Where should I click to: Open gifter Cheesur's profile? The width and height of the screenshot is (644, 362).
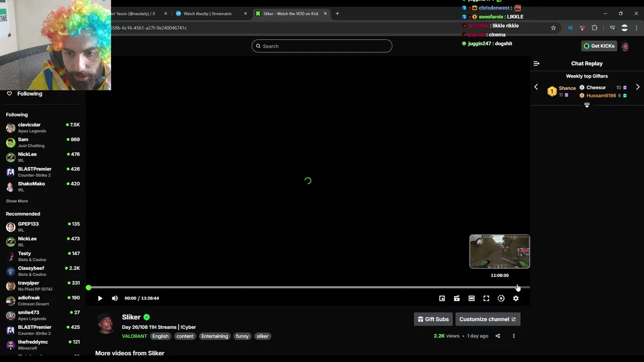[x=596, y=87]
